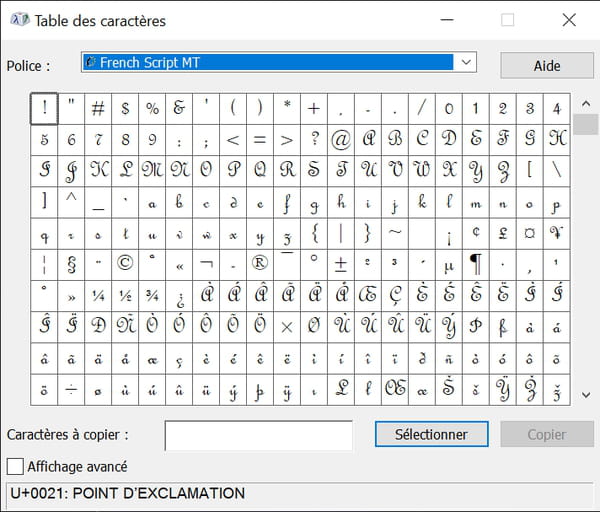
Task: Pick the ½ fraction character
Action: click(x=125, y=296)
